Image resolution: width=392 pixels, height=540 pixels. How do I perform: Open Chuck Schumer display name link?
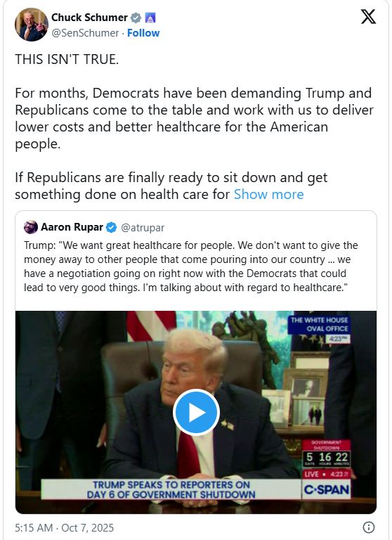89,17
